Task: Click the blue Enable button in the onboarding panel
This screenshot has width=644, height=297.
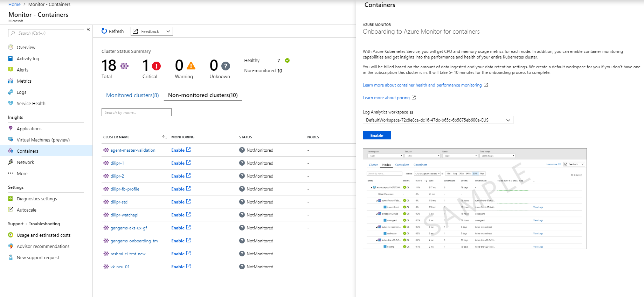Action: pyautogui.click(x=377, y=135)
